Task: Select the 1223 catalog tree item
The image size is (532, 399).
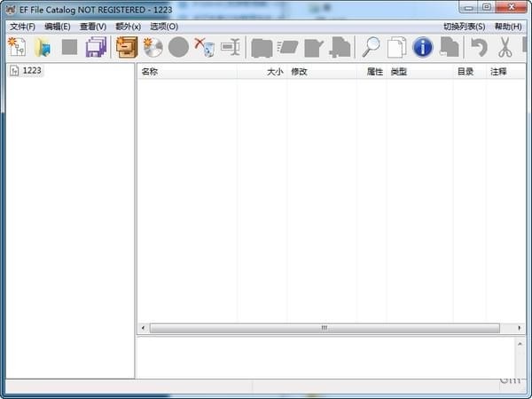Action: [x=31, y=71]
